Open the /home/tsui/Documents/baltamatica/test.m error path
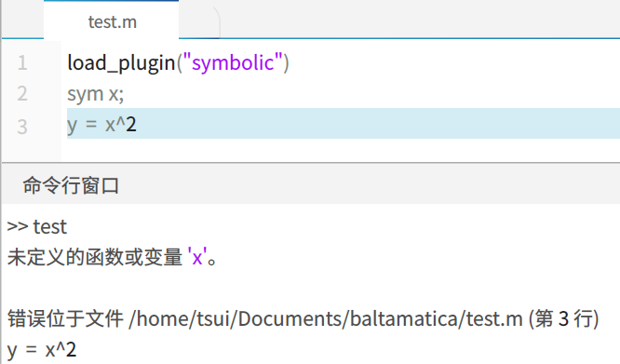Image resolution: width=620 pixels, height=364 pixels. (x=326, y=318)
